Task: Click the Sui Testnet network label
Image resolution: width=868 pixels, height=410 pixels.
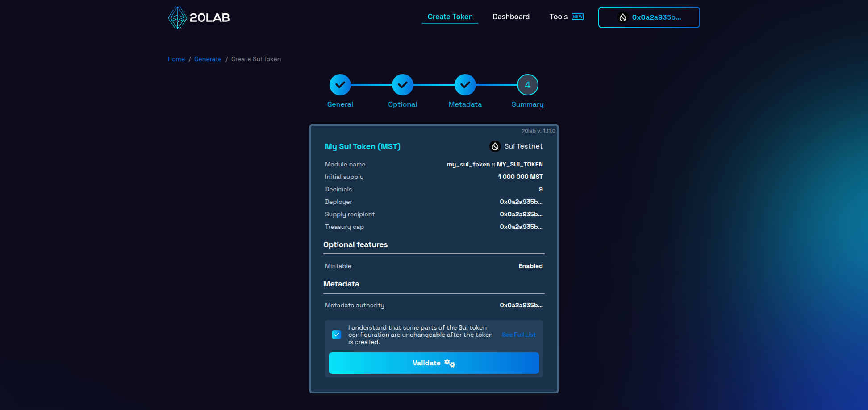Action: [x=523, y=146]
